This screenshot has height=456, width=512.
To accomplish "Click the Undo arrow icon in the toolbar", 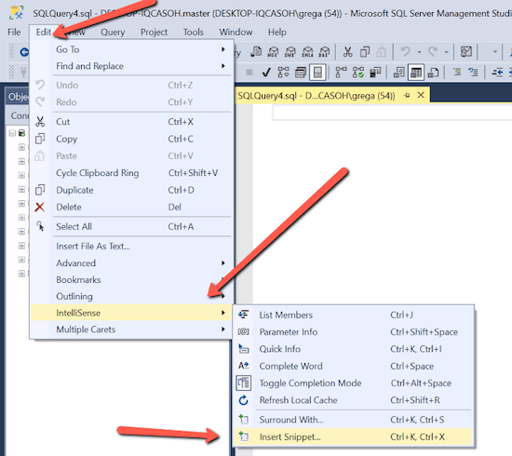I will (405, 52).
